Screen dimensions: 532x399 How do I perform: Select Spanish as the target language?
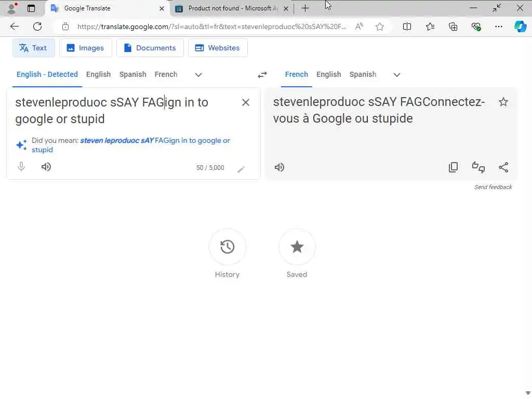click(x=363, y=74)
